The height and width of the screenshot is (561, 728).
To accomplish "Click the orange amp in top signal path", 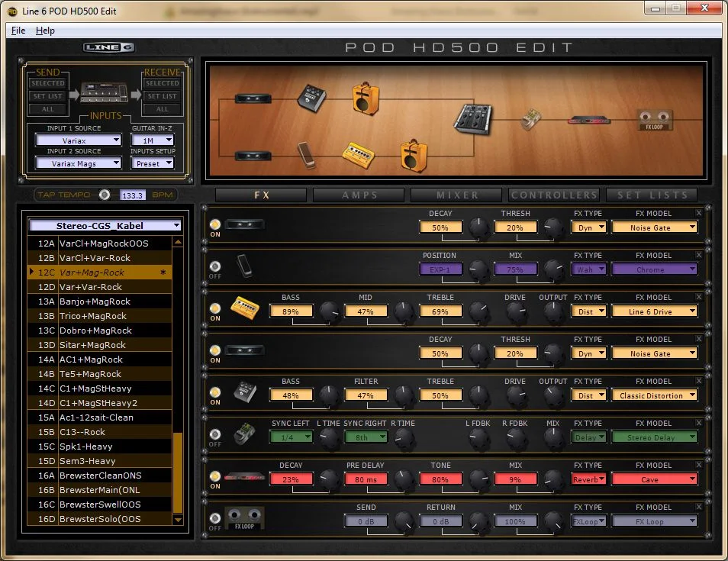I will [x=366, y=98].
